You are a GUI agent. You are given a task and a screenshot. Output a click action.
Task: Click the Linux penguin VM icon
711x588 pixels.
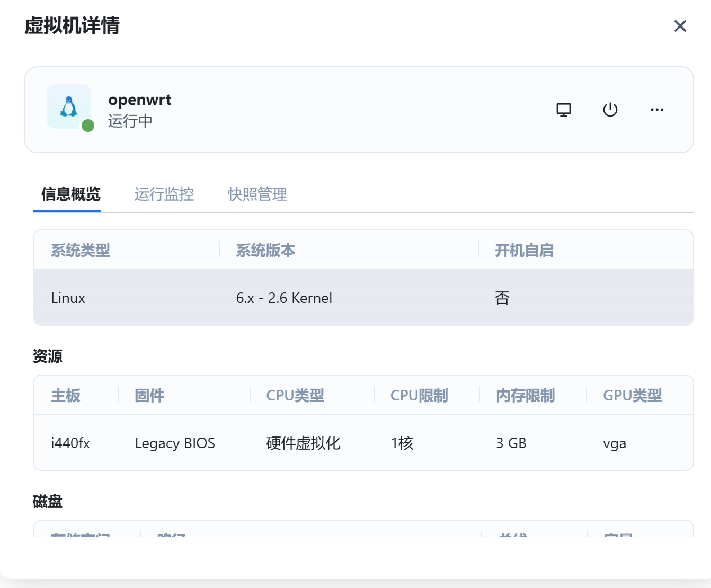point(69,106)
